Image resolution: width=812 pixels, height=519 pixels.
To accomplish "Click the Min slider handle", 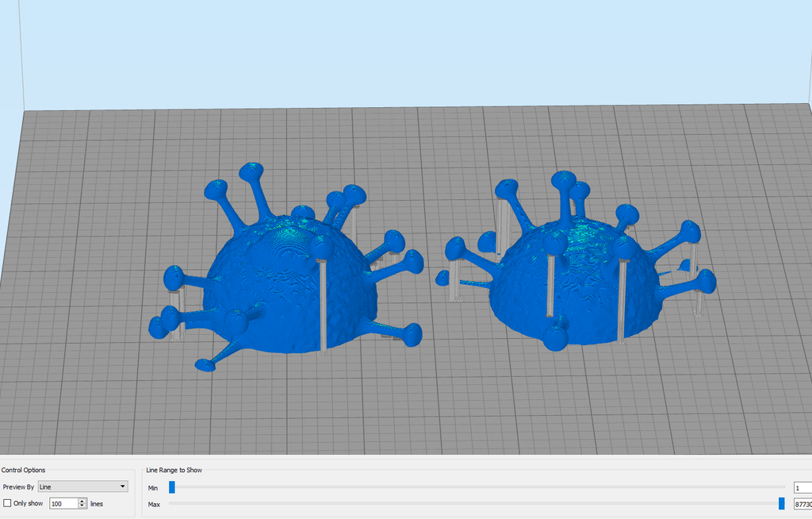I will tap(171, 487).
